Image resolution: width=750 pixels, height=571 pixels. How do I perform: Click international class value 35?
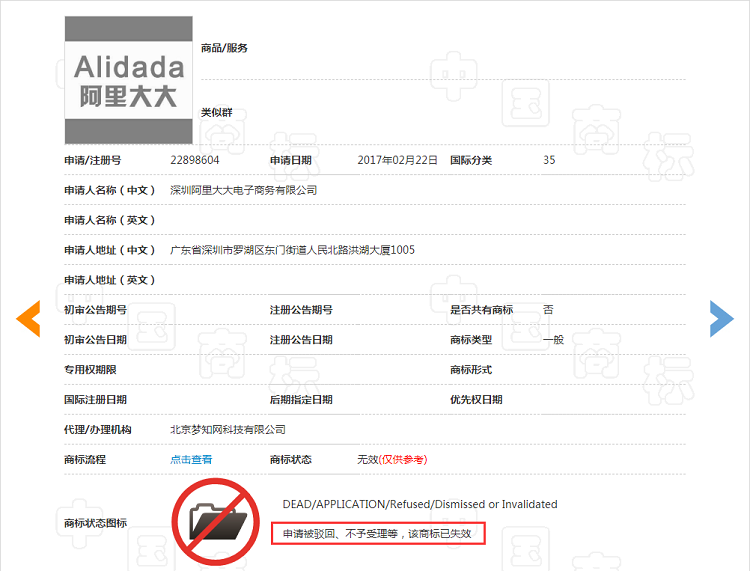[549, 160]
